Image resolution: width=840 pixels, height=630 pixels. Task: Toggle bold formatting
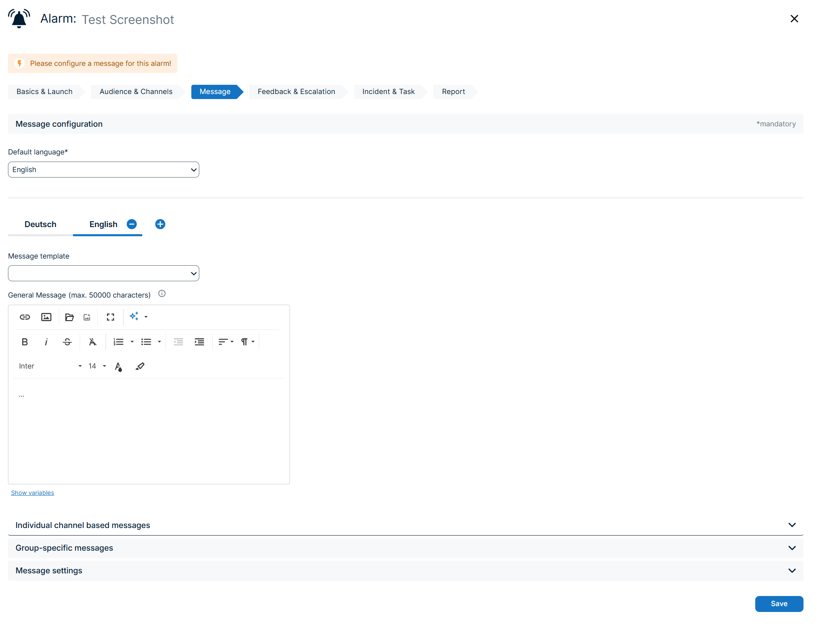(x=25, y=342)
